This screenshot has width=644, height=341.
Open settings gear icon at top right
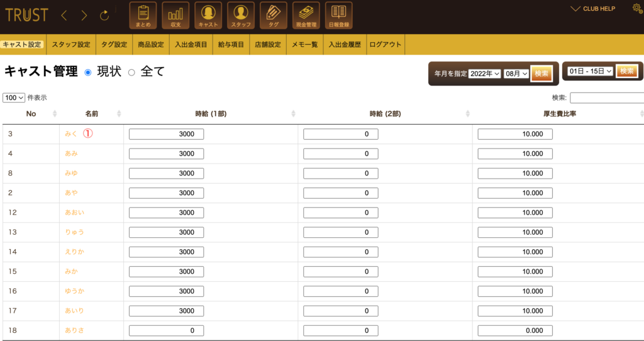[638, 8]
